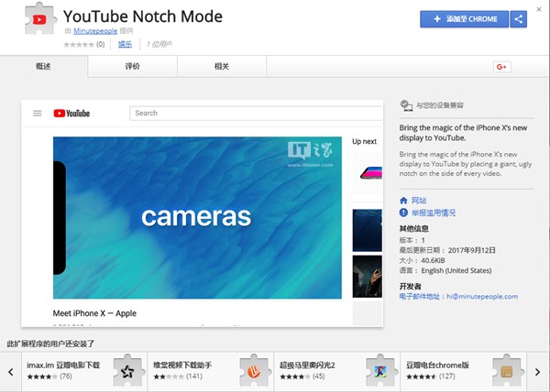550x392 pixels.
Task: Click the English (United States) language value
Action: click(456, 270)
